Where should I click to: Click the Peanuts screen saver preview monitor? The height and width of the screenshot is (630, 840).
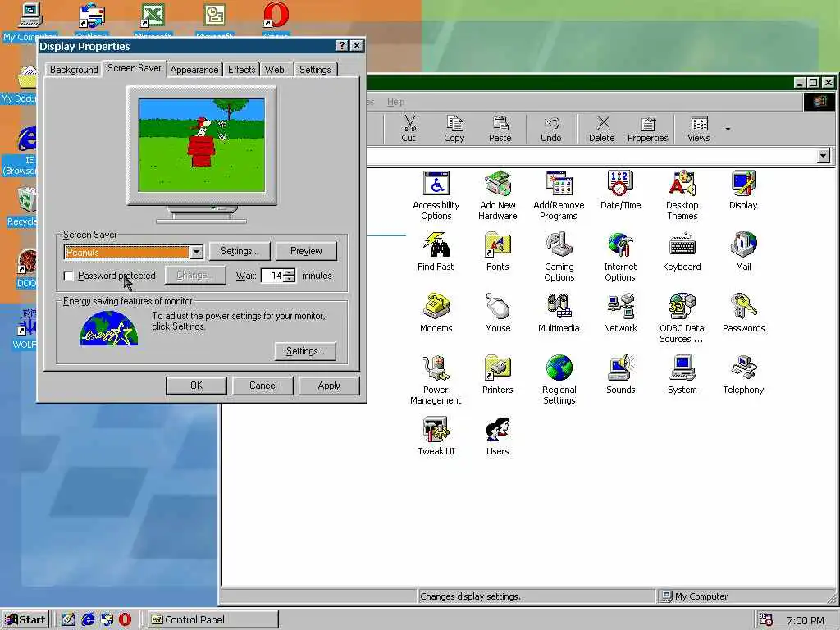[202, 145]
